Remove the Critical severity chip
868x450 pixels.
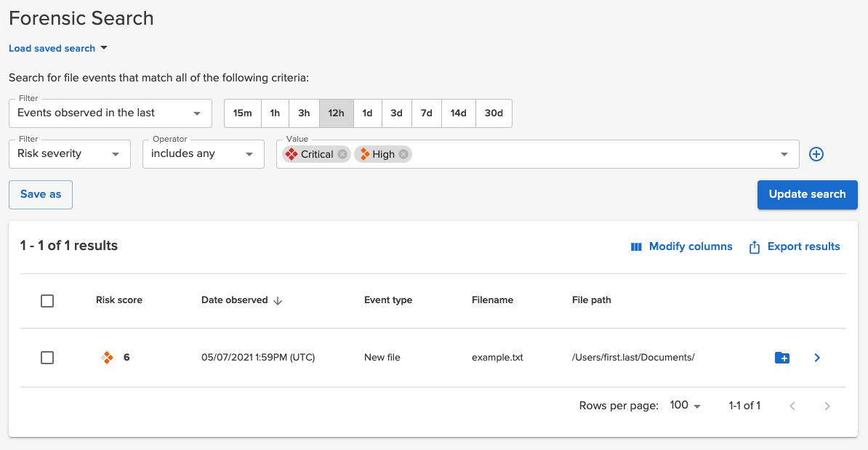[342, 154]
